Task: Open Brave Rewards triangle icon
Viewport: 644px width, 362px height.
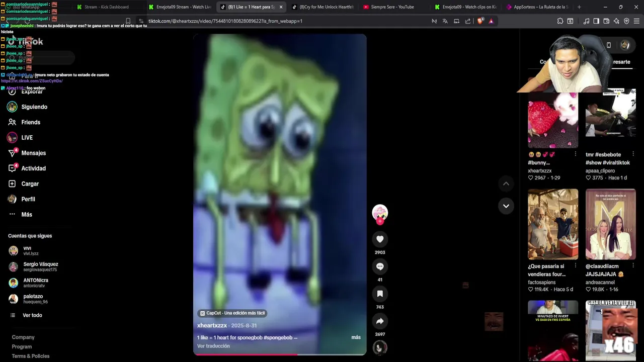Action: [x=491, y=21]
